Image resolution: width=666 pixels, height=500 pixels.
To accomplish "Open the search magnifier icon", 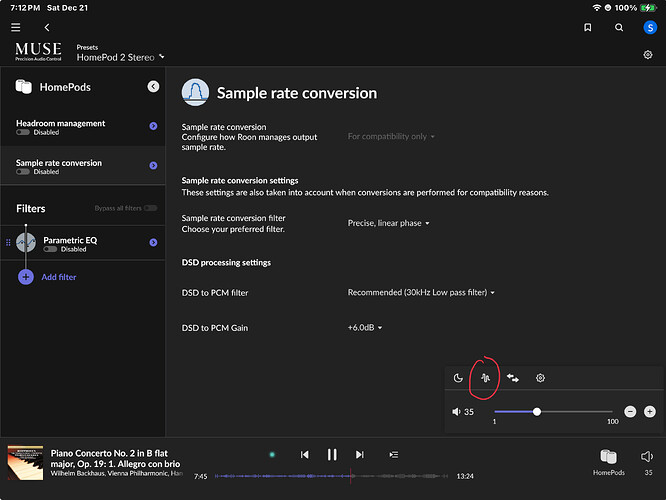I will point(619,28).
